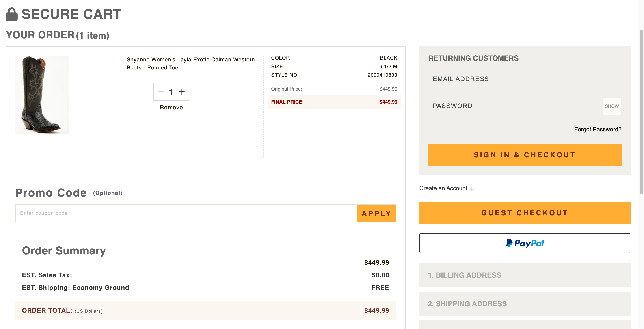This screenshot has width=644, height=329.
Task: Select the Order Total $449.99 amount
Action: (376, 310)
